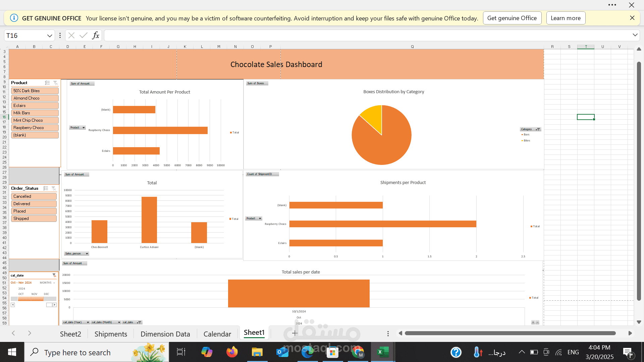Toggle the Milk Bars slicer item

[35, 113]
